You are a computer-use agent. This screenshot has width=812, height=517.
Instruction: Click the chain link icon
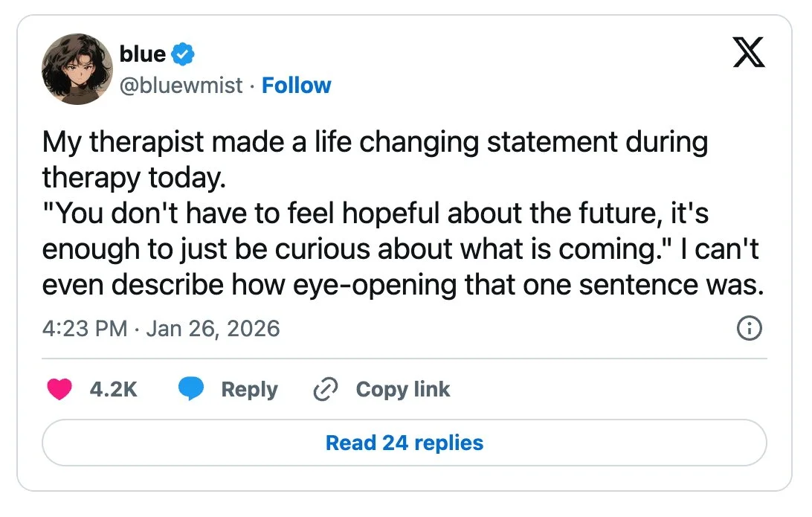coord(326,389)
